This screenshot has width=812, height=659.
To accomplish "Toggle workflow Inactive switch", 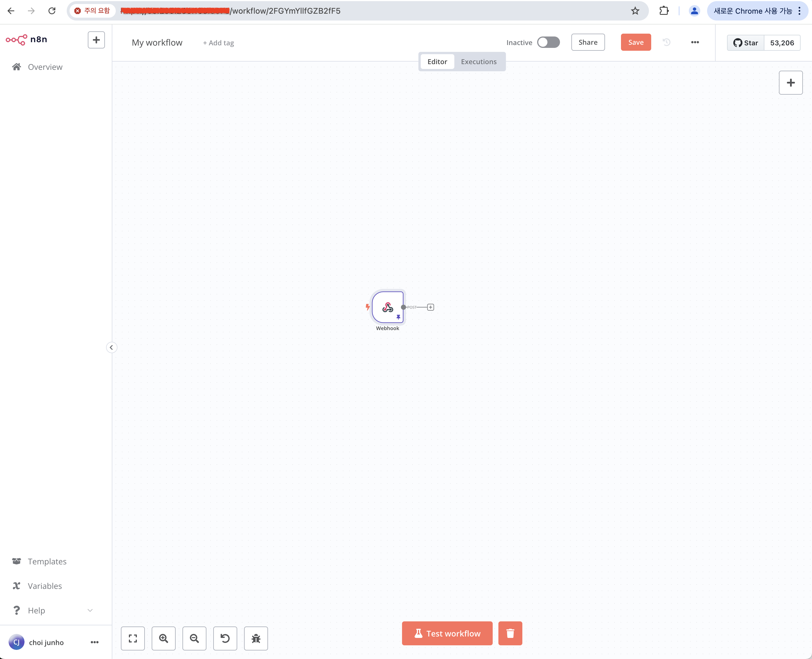I will click(x=548, y=42).
